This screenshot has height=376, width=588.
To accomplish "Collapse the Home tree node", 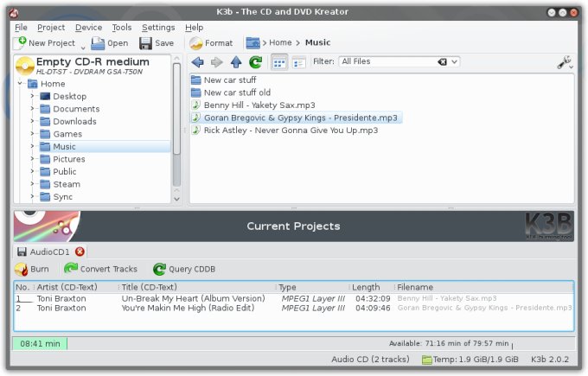I will [x=20, y=83].
